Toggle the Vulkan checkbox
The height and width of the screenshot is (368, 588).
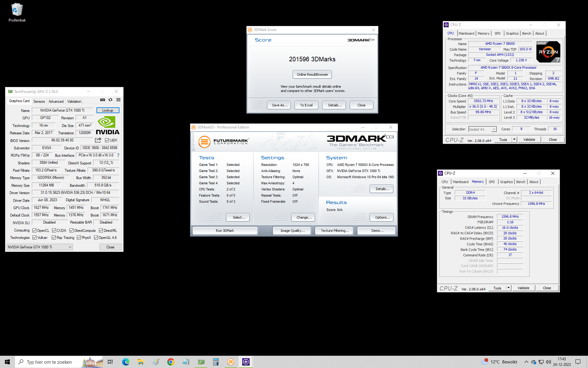(35, 238)
